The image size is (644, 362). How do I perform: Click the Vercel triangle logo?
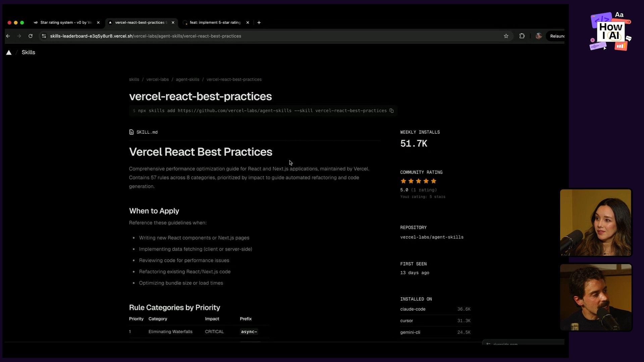[9, 53]
